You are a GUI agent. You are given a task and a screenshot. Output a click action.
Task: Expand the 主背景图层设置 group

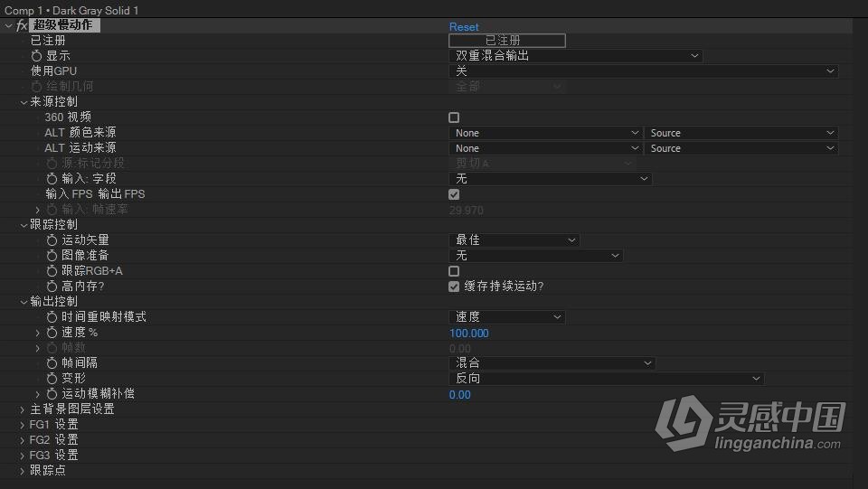pyautogui.click(x=22, y=409)
